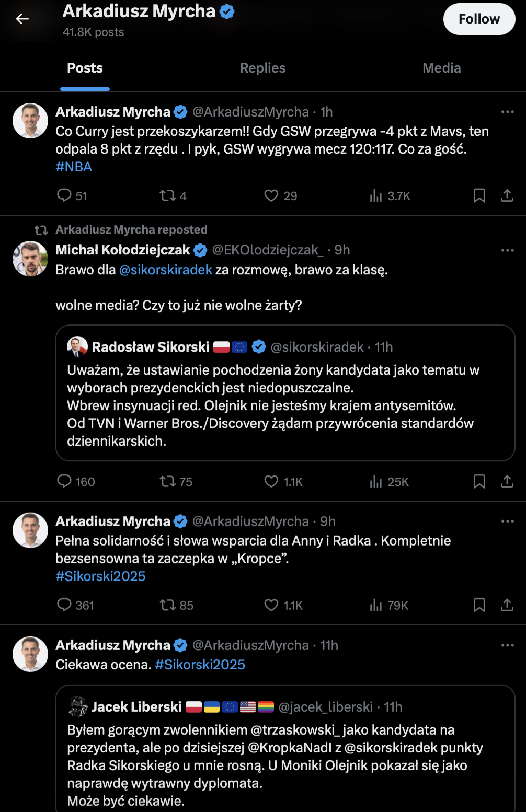Like Michał Kołodziejczak's reposted tweet
Screen dimensions: 526x812
click(271, 482)
